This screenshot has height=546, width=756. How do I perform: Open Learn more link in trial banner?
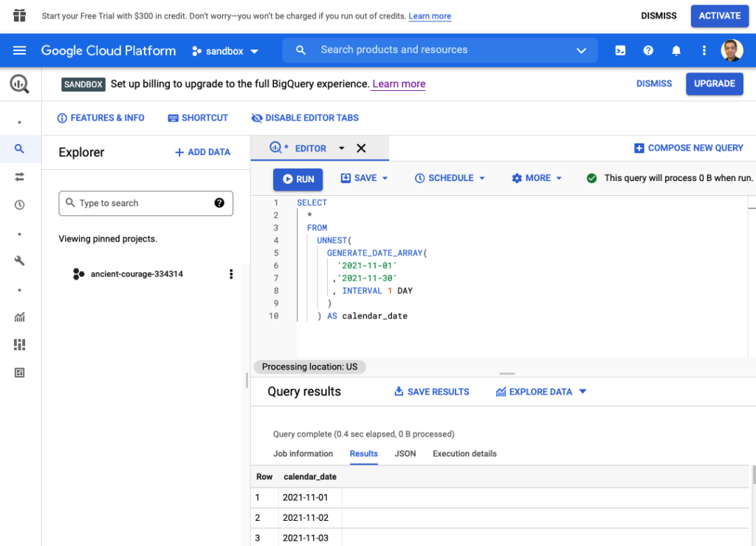430,16
